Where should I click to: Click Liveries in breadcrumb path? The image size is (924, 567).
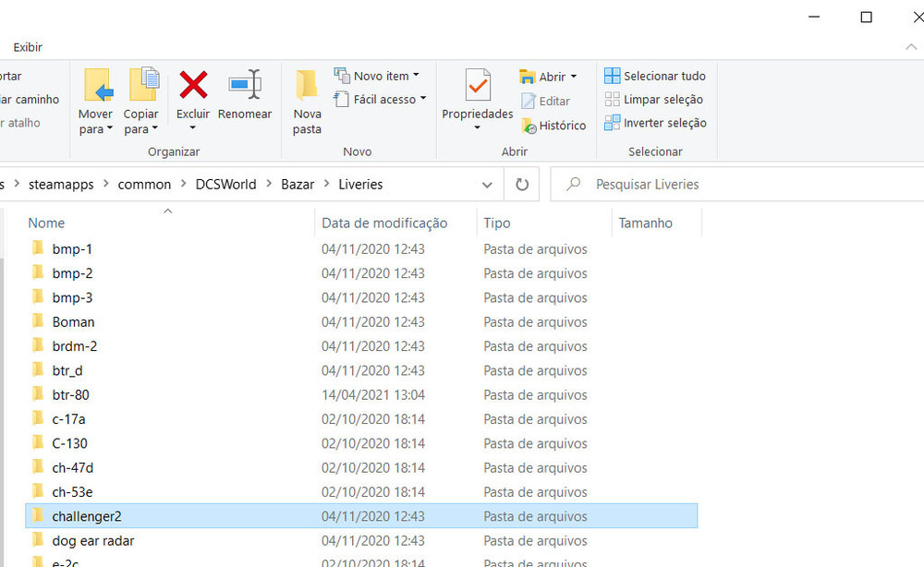pyautogui.click(x=360, y=185)
